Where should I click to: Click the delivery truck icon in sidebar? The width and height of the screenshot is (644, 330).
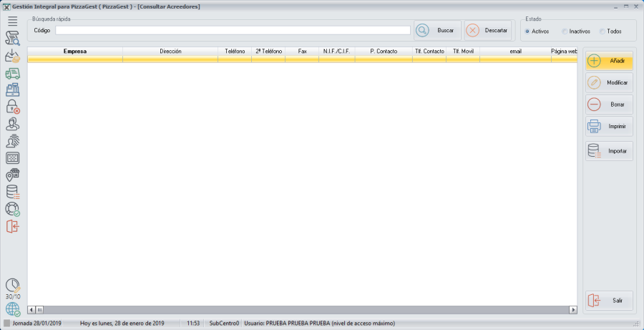click(x=12, y=73)
